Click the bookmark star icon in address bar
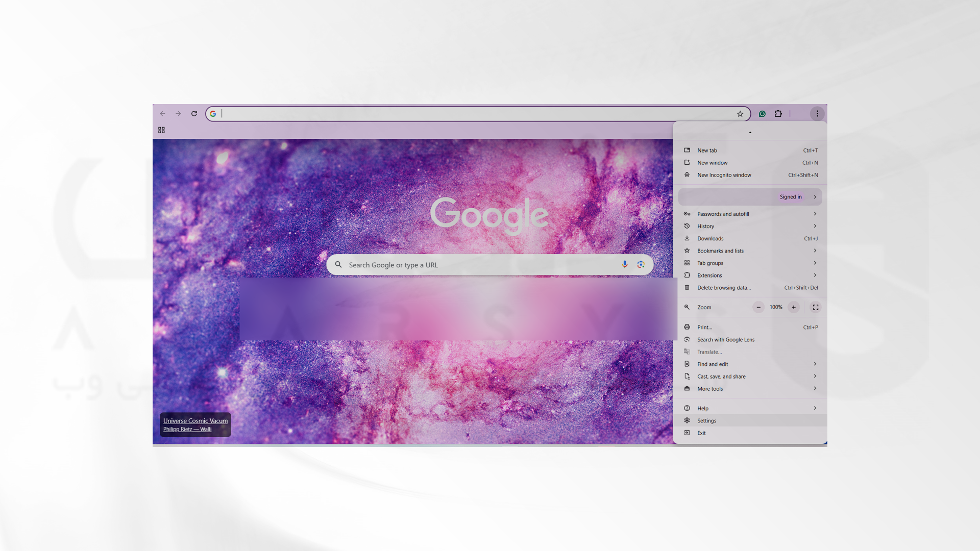Viewport: 980px width, 551px height. tap(740, 113)
